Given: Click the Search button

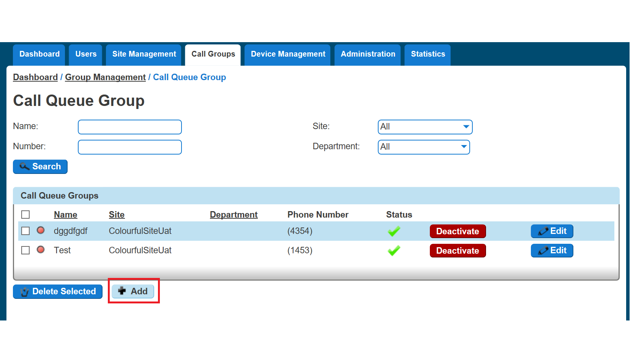Looking at the screenshot, I should click(40, 167).
